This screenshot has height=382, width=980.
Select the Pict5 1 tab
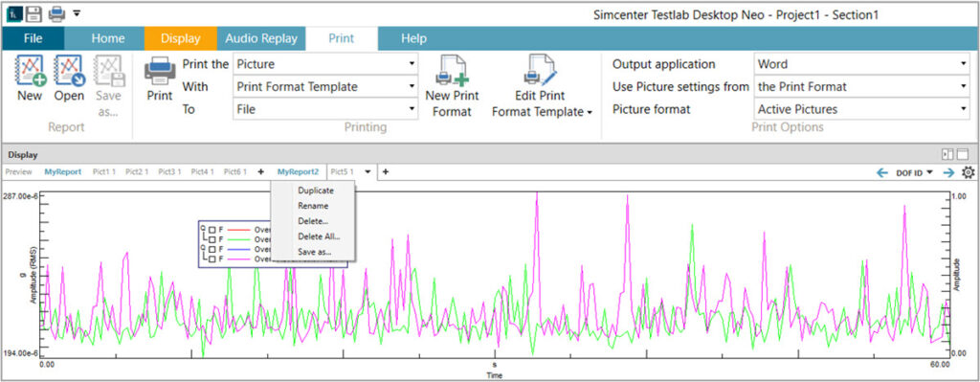click(342, 172)
